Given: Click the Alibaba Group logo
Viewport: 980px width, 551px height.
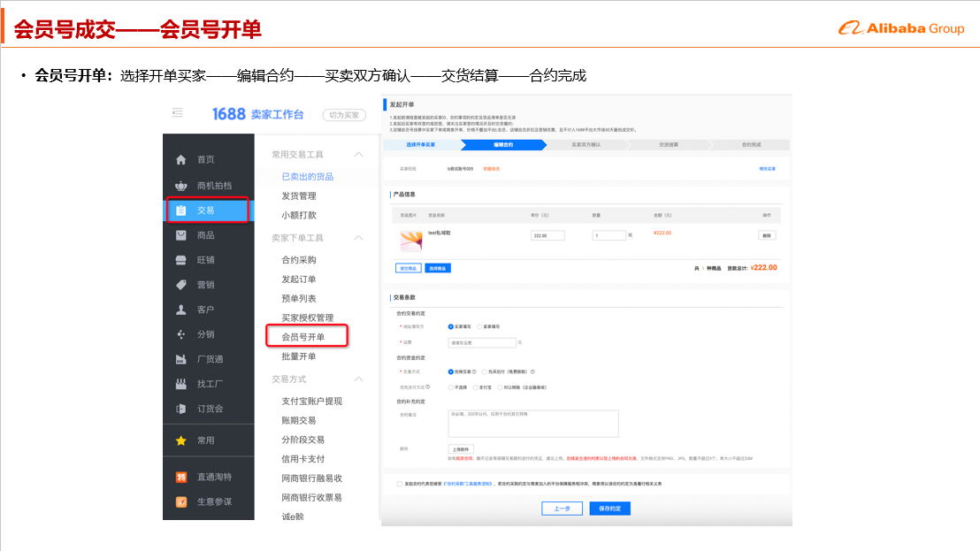Looking at the screenshot, I should [x=901, y=28].
